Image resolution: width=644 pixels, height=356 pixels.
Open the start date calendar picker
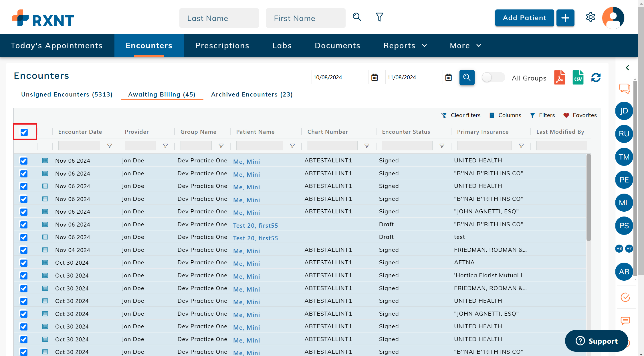[x=374, y=77]
